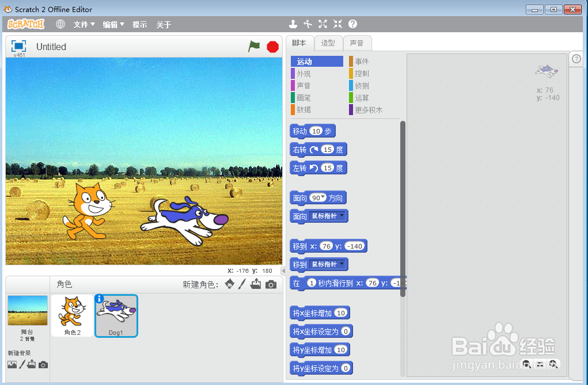Select the Dog1 sprite thumbnail
The height and width of the screenshot is (385, 588).
[x=116, y=315]
